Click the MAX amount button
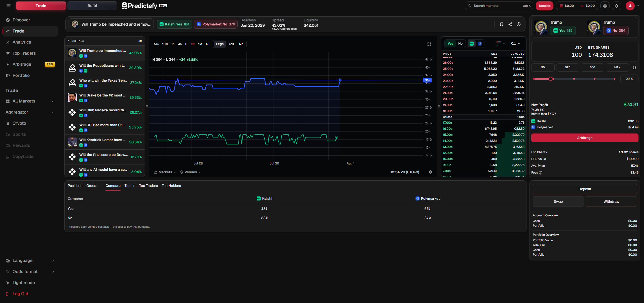Screen dimensions: 644x303 617,68
